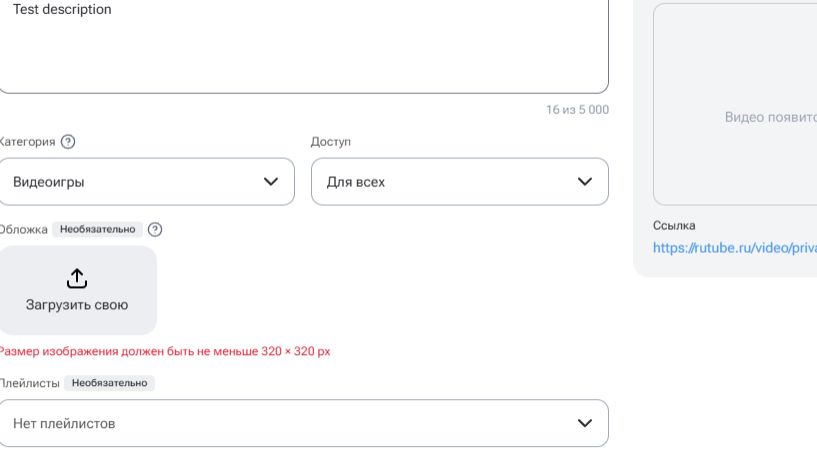Click the upload arrow icon for cover
This screenshot has width=817, height=459.
pos(77,278)
